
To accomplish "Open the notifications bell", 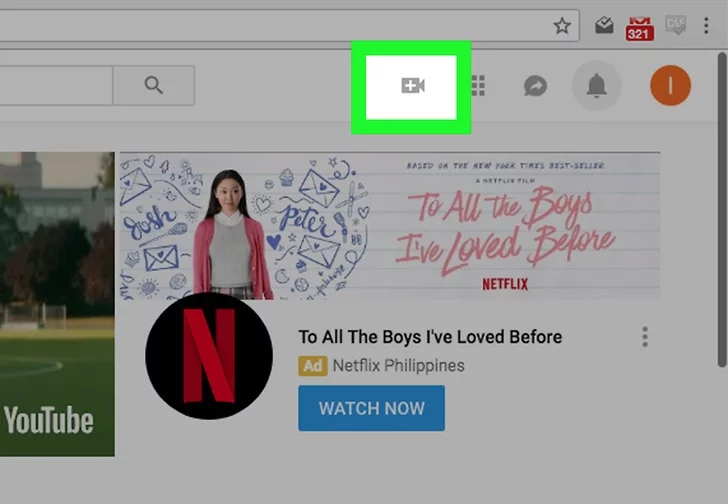I will tap(596, 87).
